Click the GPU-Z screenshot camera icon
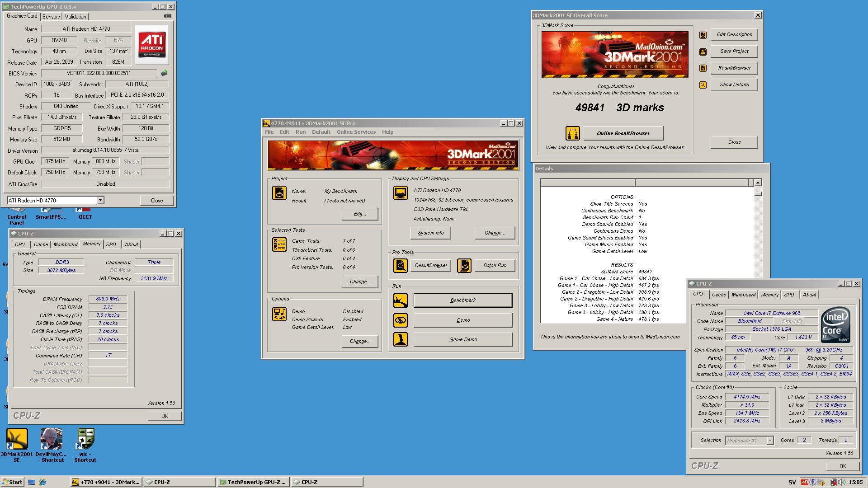The width and height of the screenshot is (868, 488). (x=168, y=16)
